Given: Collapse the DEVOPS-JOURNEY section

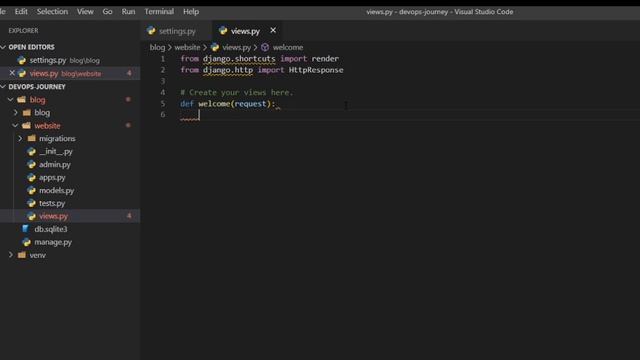Looking at the screenshot, I should pos(3,87).
